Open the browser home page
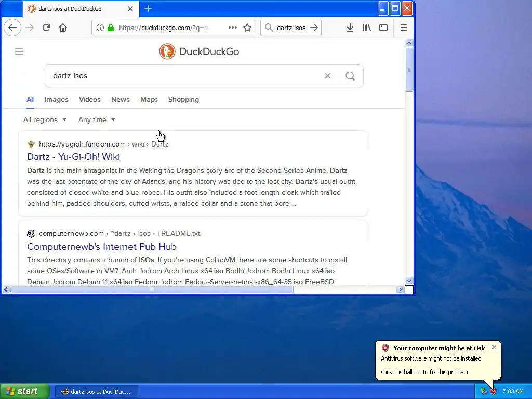The image size is (532, 399). [x=63, y=28]
